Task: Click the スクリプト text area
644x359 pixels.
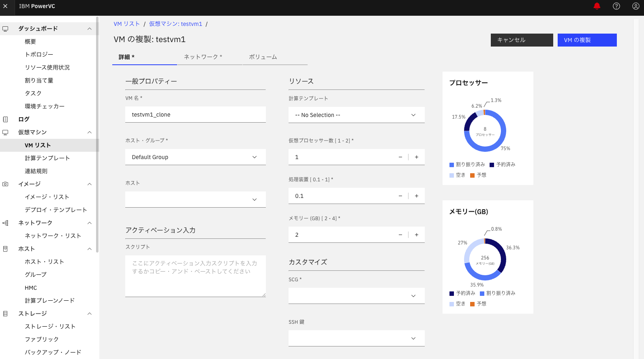Action: tap(195, 276)
